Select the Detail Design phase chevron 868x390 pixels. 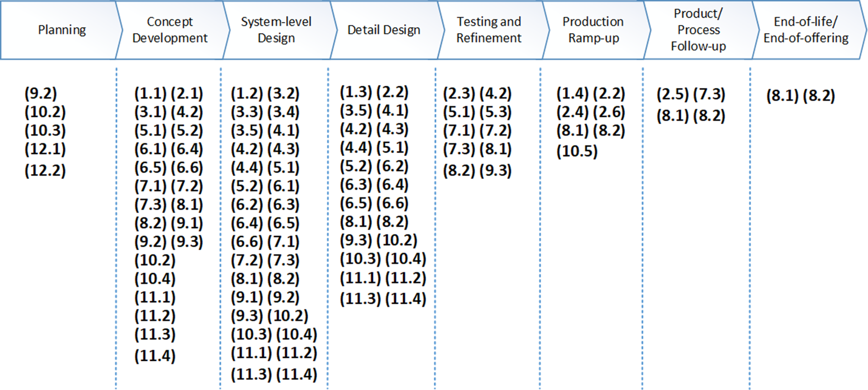[384, 30]
